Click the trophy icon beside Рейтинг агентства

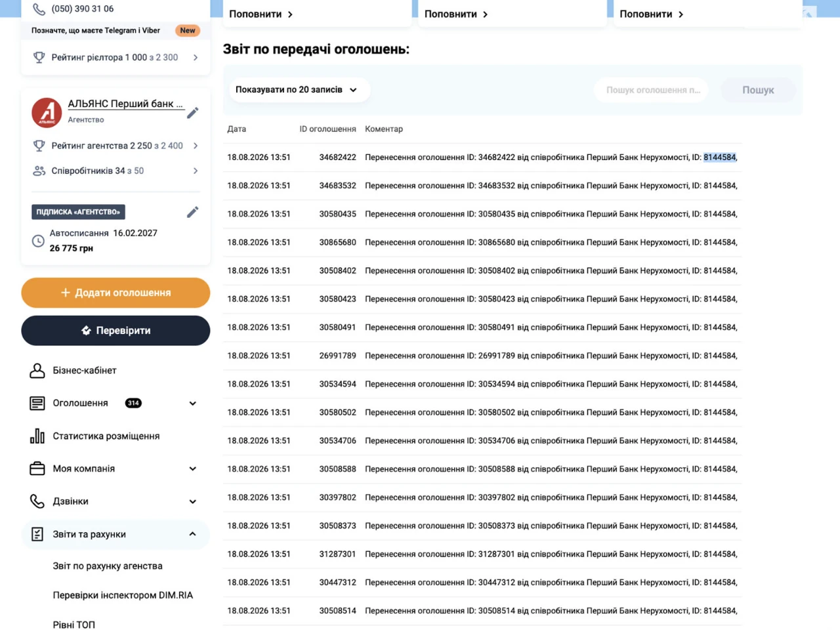[x=39, y=146]
